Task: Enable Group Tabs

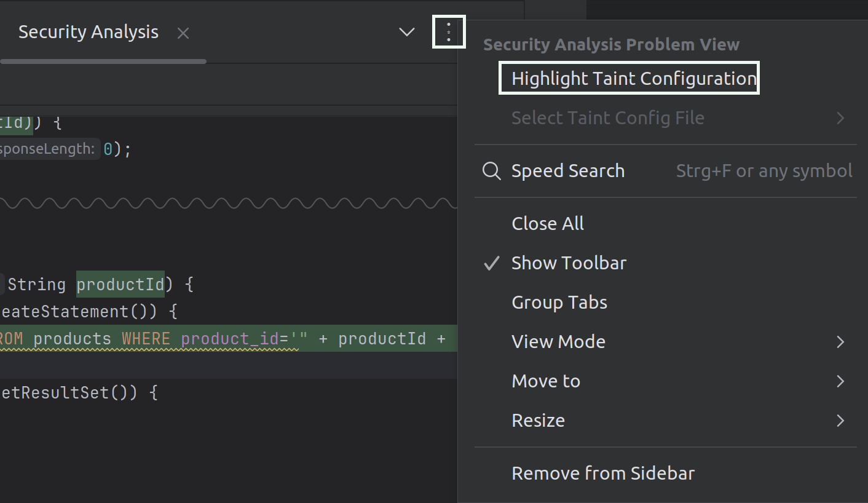Action: (x=559, y=302)
